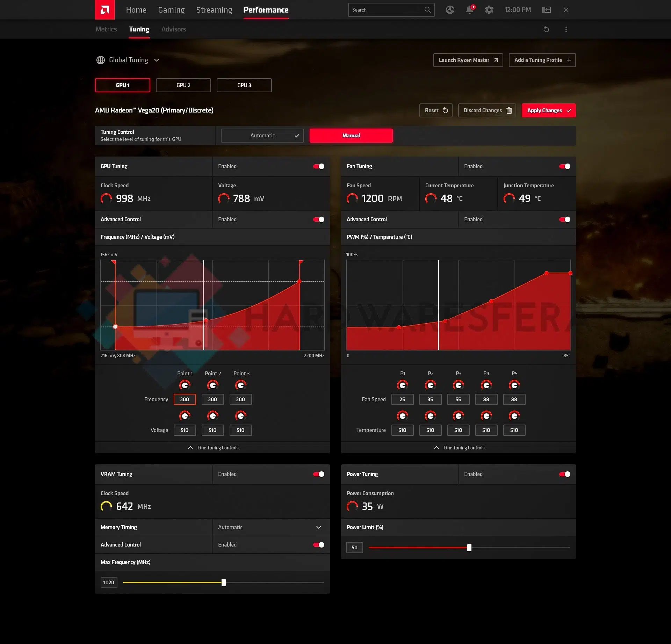The image size is (671, 644).
Task: Click Apply Changes button
Action: [549, 110]
